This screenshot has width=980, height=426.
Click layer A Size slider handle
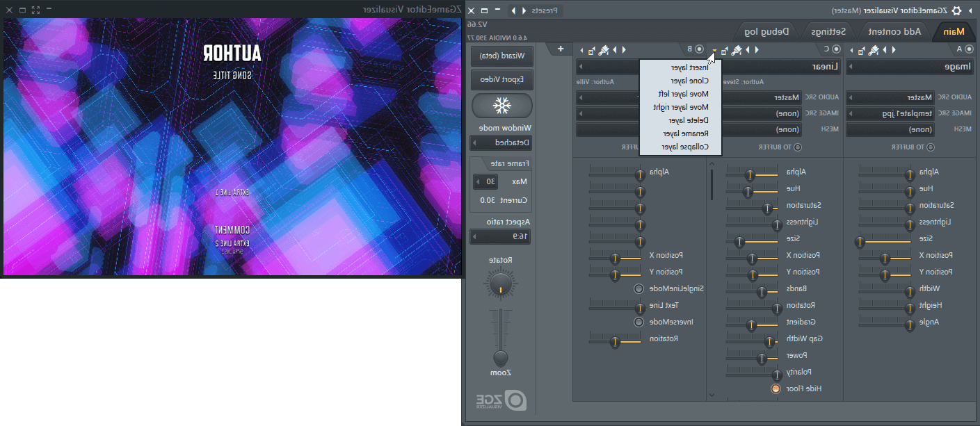tap(860, 242)
